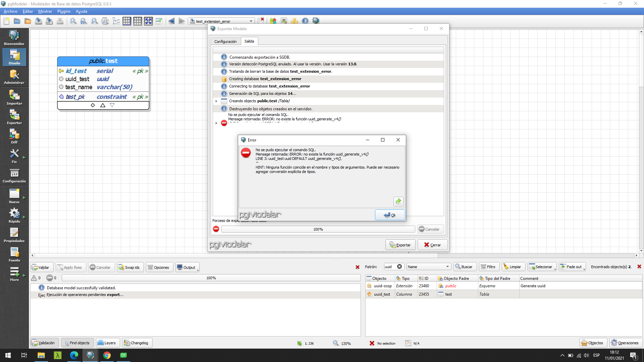Toggle the Layers panel at the bottom

pos(107,343)
